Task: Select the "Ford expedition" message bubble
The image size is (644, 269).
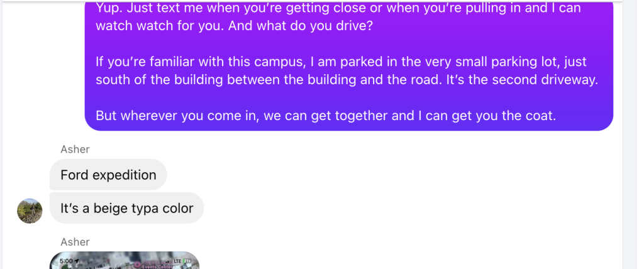Action: [x=108, y=175]
